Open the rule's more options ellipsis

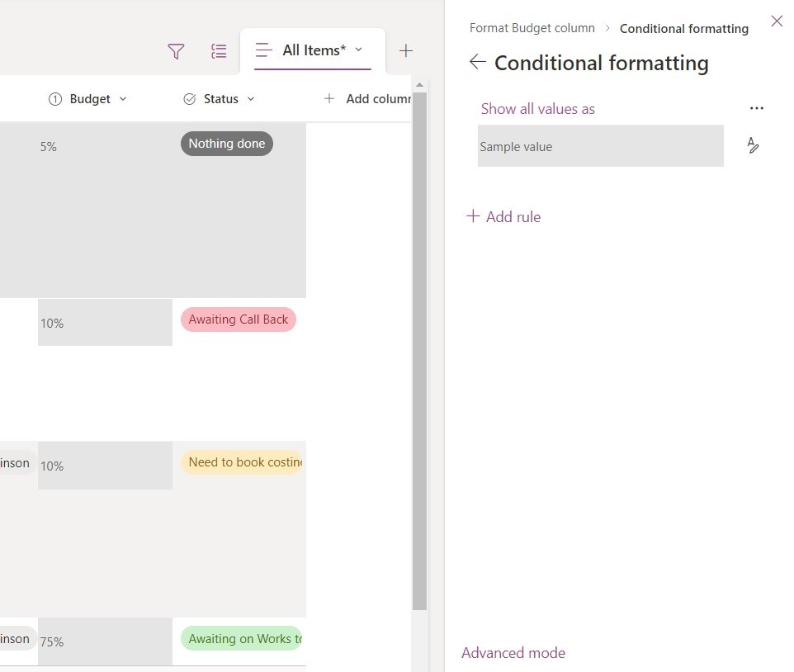[x=757, y=108]
